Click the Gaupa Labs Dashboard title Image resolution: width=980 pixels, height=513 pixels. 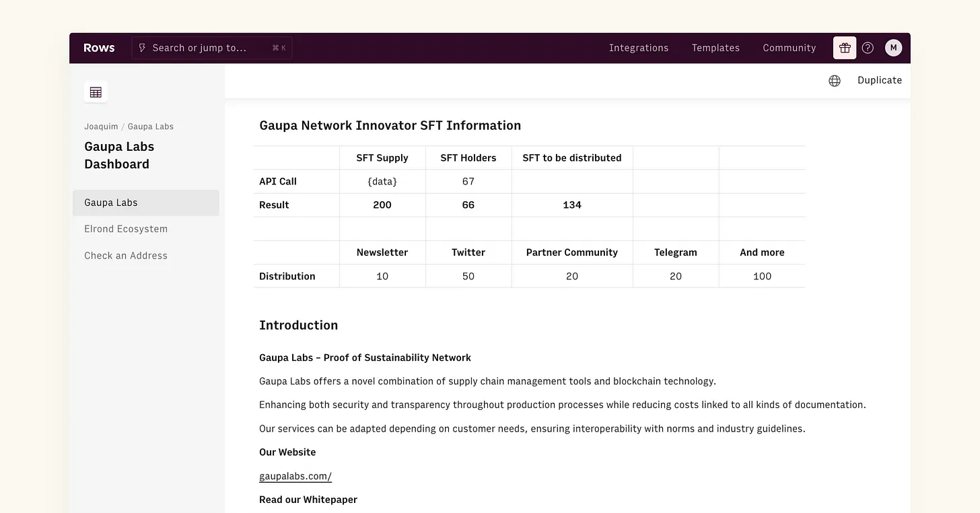coord(119,156)
